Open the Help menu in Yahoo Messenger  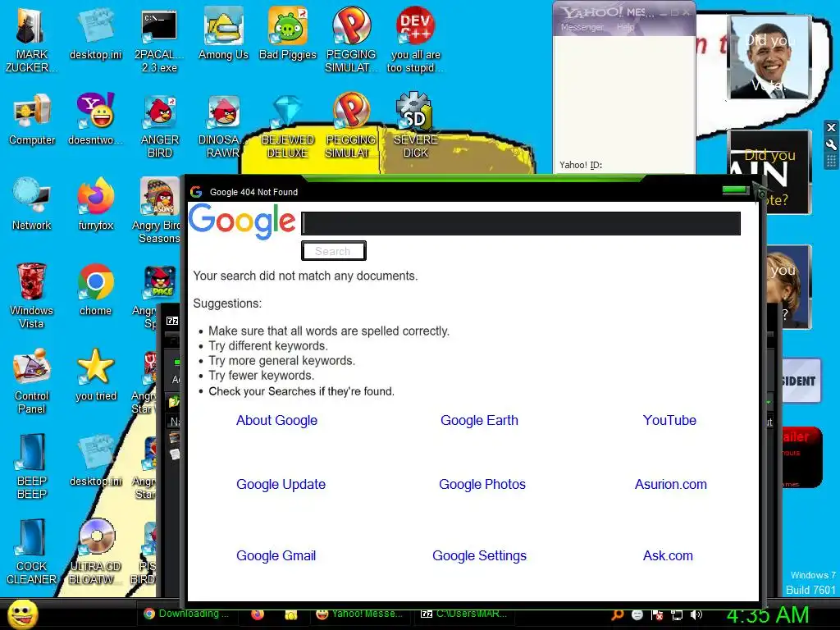(x=625, y=27)
